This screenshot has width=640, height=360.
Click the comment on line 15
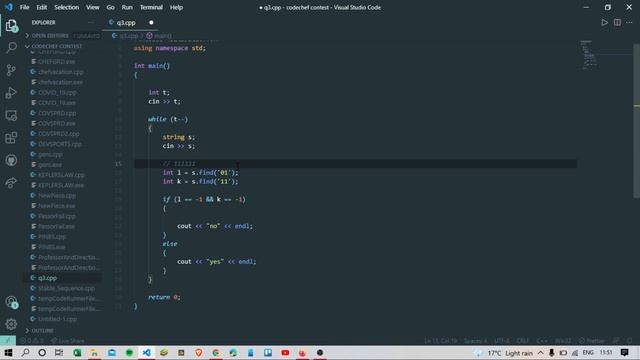(x=179, y=164)
